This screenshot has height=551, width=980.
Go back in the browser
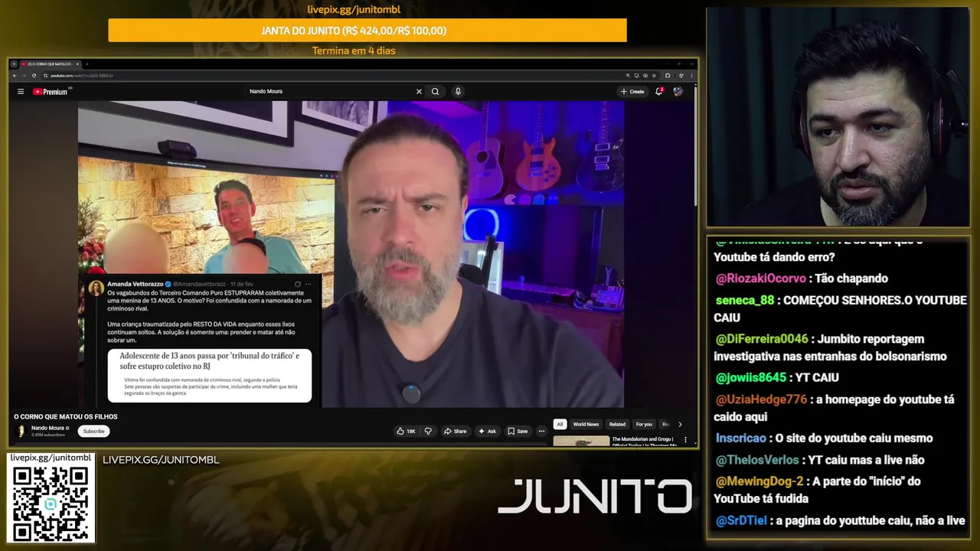pos(15,76)
